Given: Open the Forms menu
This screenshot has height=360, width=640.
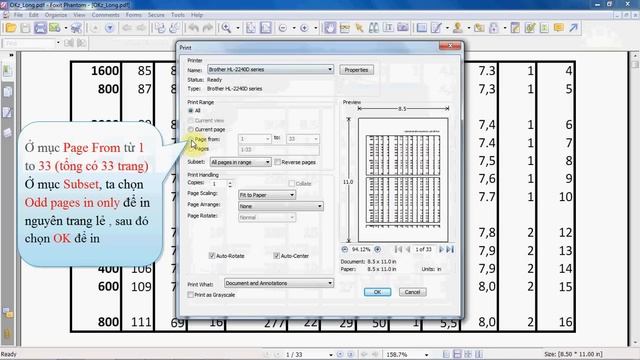Looking at the screenshot, I should click(x=133, y=15).
